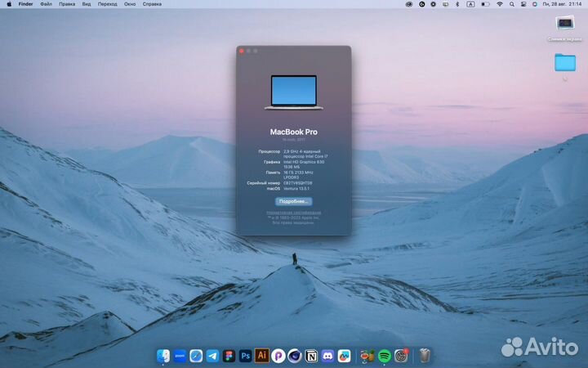Open the Finder menu

pyautogui.click(x=26, y=4)
